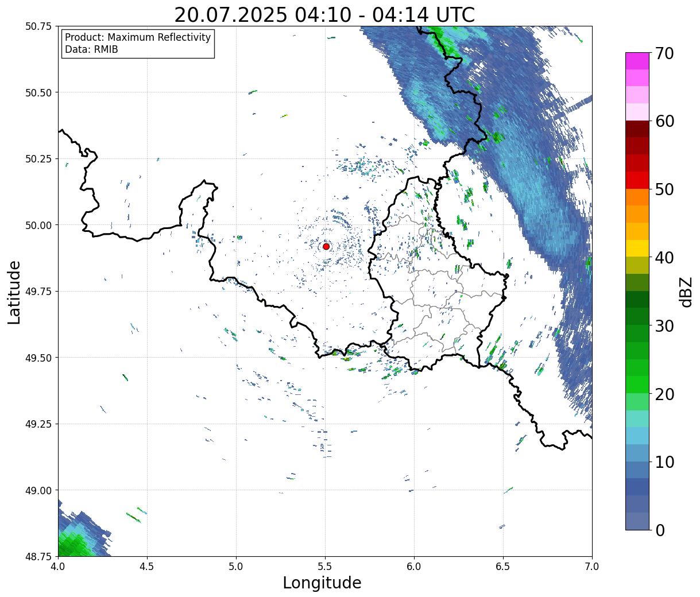Click the 'Latitude' axis label
The width and height of the screenshot is (700, 597).
click(x=14, y=292)
